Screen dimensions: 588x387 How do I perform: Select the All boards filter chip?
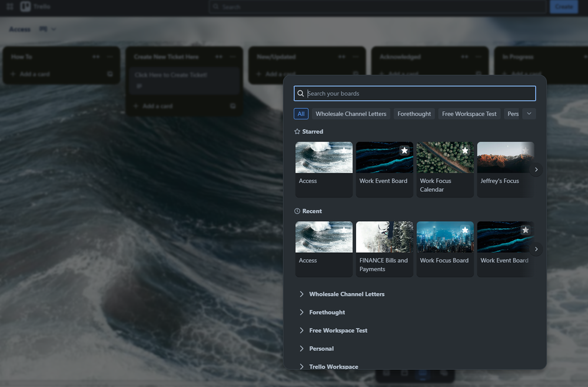pyautogui.click(x=301, y=114)
